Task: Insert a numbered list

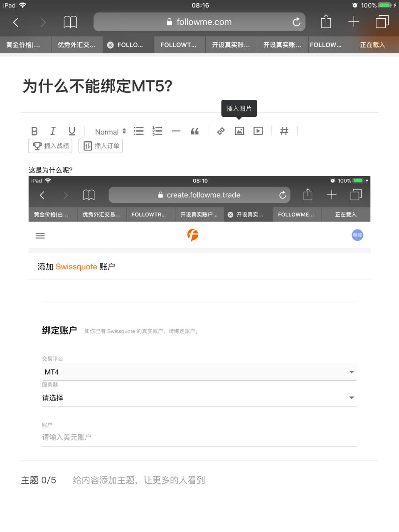Action: pos(158,131)
